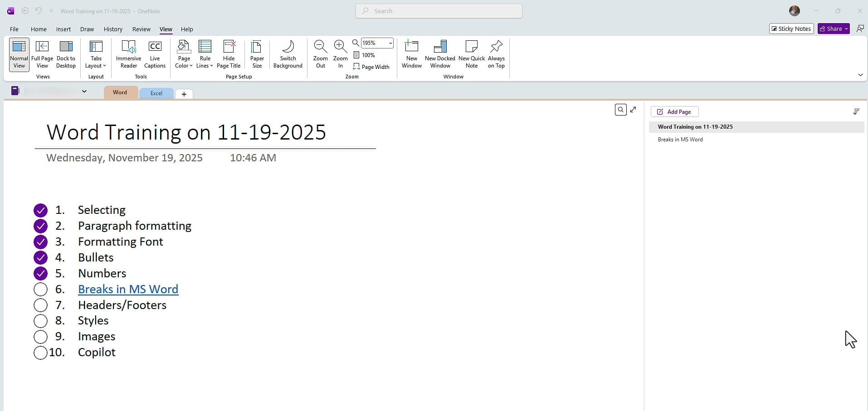Click the Zoom In tool
The width and height of the screenshot is (868, 411).
point(340,53)
